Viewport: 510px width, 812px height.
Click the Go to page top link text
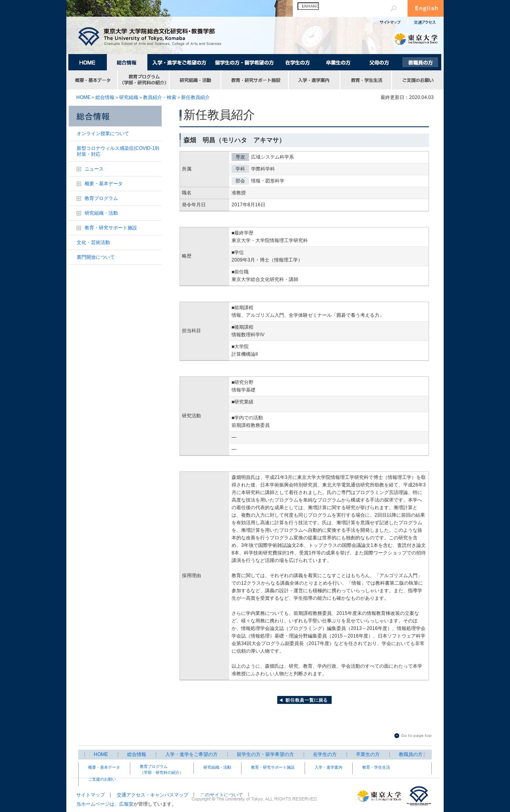tap(416, 736)
